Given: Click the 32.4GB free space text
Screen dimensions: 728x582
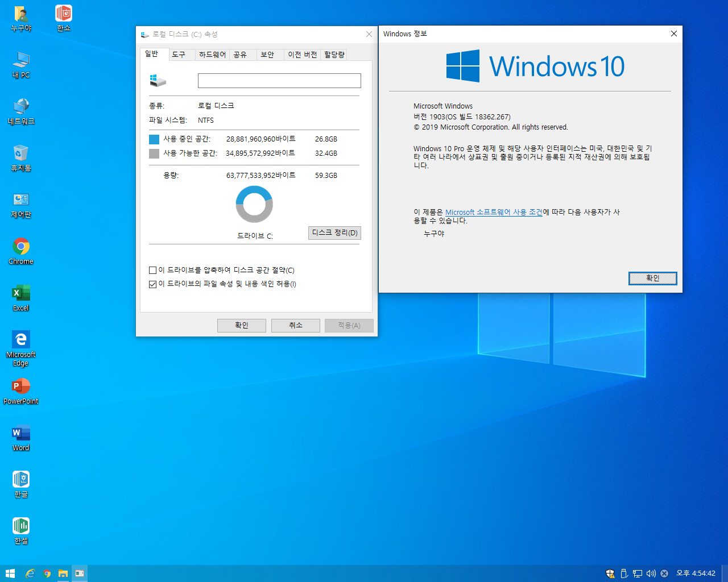Looking at the screenshot, I should click(x=326, y=153).
